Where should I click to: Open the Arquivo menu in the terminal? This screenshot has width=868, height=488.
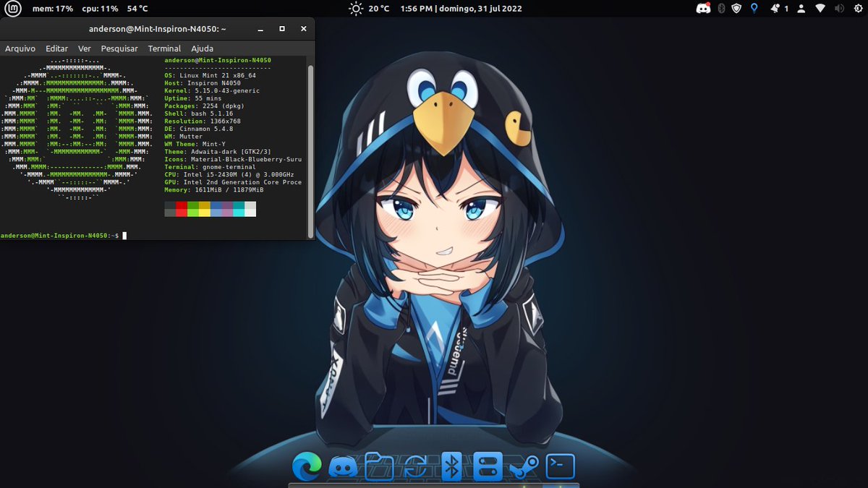click(20, 48)
